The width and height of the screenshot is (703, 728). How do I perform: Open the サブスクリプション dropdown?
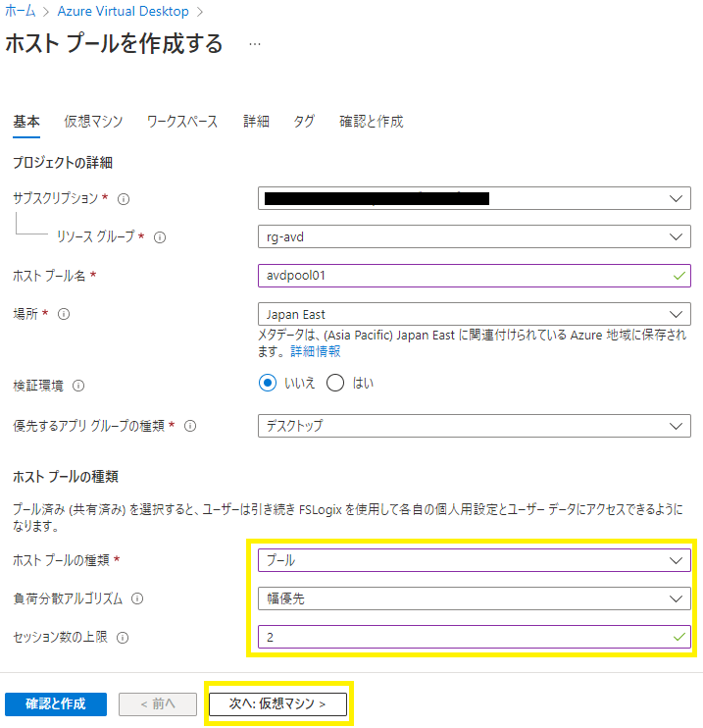pyautogui.click(x=475, y=198)
